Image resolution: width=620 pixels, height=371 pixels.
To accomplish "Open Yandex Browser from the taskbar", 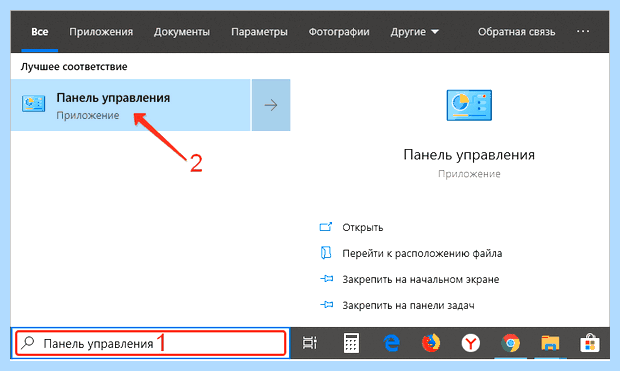I will [x=471, y=343].
